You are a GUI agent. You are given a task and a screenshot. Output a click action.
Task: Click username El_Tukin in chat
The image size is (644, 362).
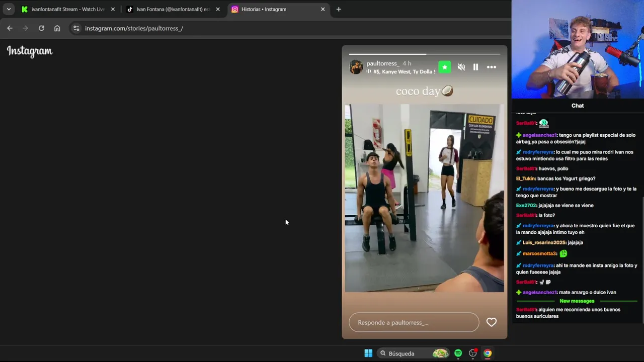526,178
